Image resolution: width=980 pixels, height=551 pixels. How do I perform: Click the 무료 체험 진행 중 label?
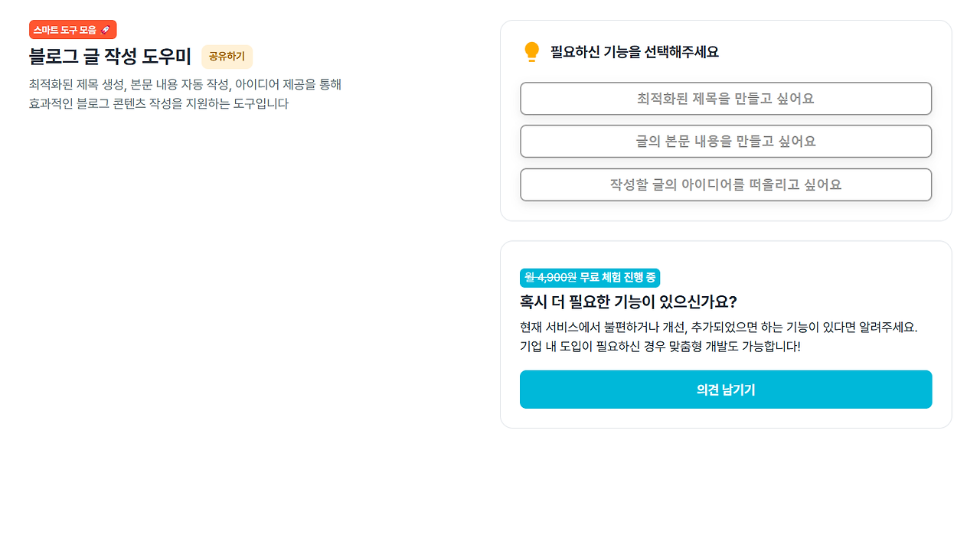pos(617,278)
